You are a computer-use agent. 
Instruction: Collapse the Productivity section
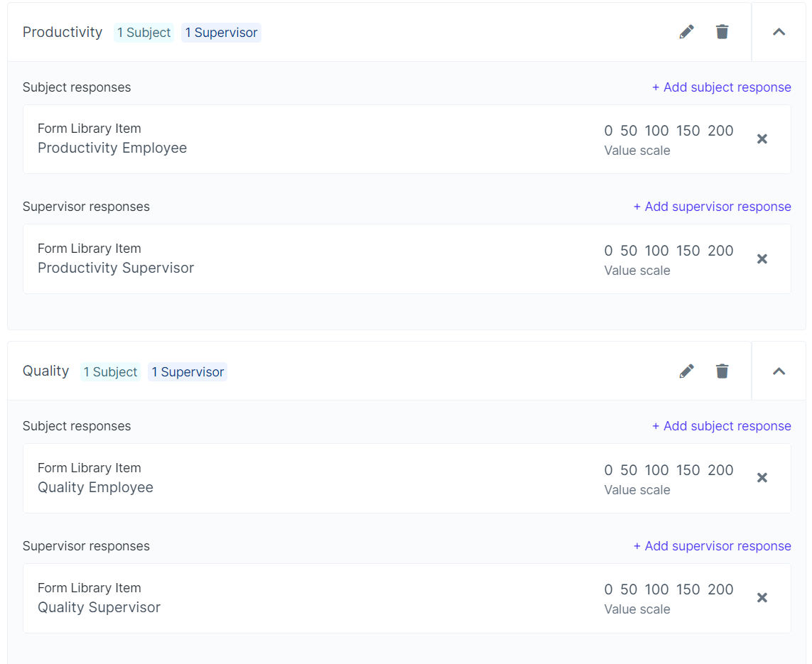779,32
